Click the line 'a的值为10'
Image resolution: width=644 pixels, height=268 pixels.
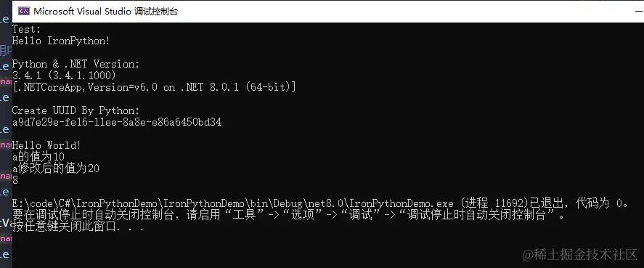pyautogui.click(x=38, y=157)
